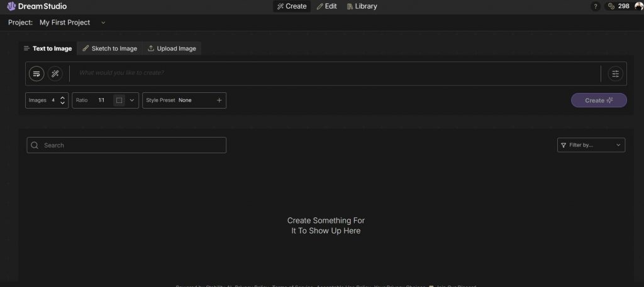Click the magnifier icon in search bar
This screenshot has height=287, width=644.
(x=35, y=145)
